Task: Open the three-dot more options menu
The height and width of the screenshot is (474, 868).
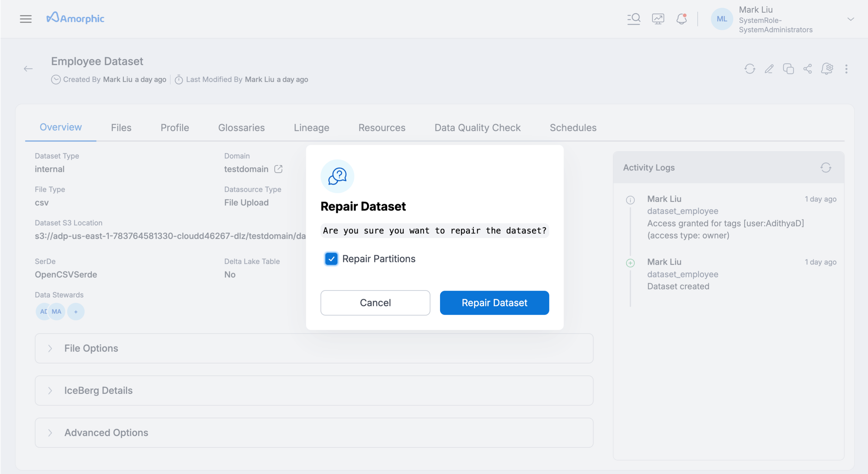Action: click(846, 69)
